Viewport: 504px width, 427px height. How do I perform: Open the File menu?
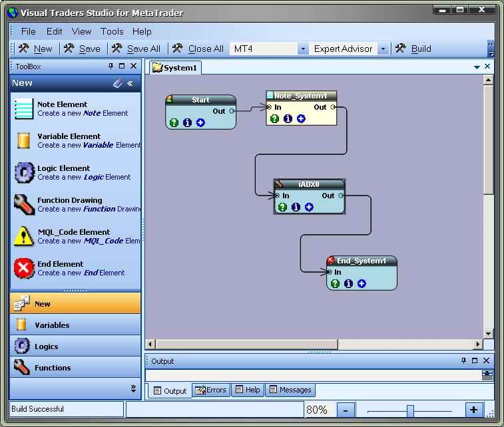point(28,31)
